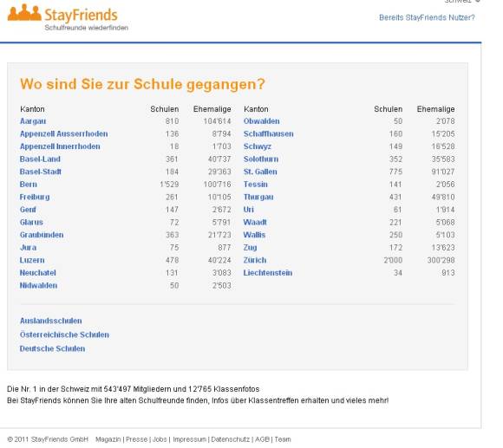Open the Magazin footer link

pos(108,439)
